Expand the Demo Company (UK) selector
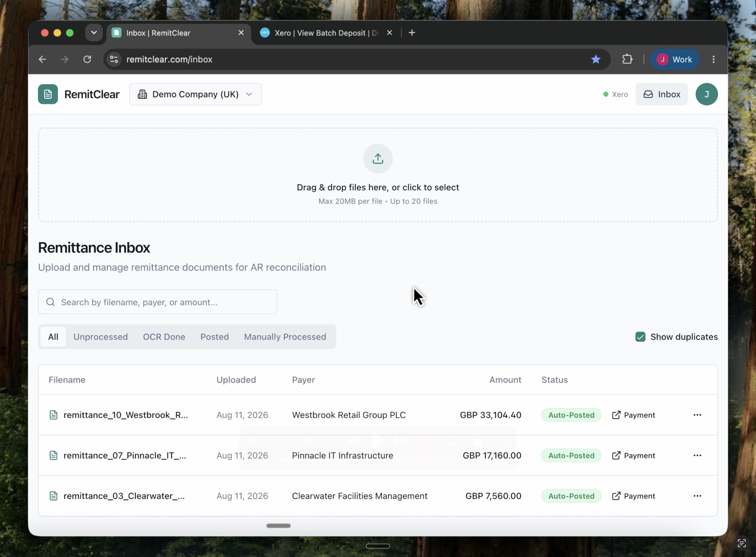 [x=196, y=94]
